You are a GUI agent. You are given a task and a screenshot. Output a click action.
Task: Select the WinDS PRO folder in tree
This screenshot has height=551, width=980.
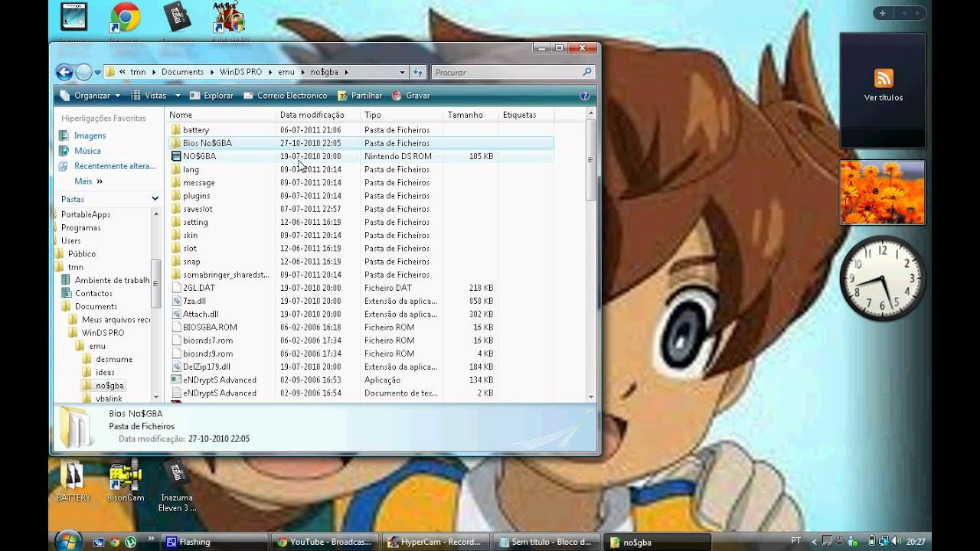pos(103,333)
